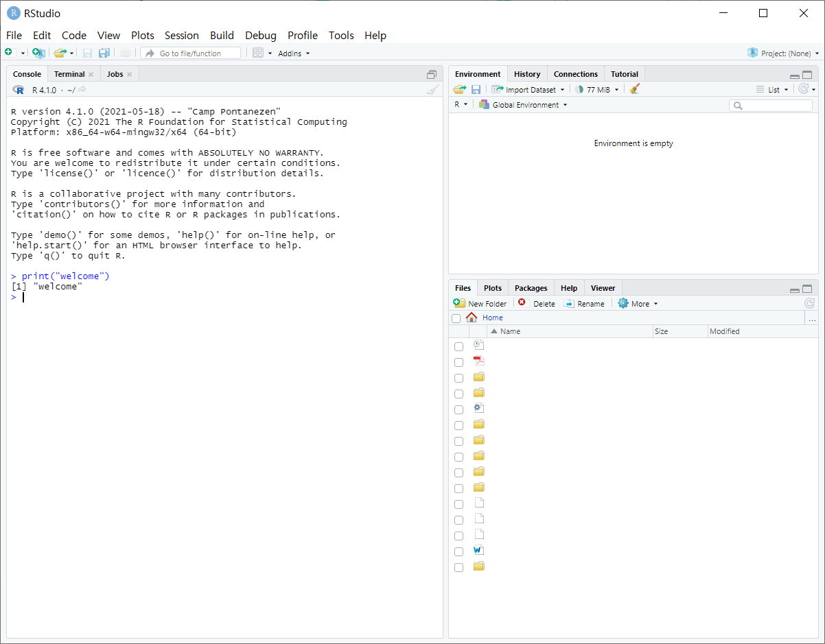This screenshot has width=825, height=644.
Task: Click the Go to file/function field
Action: pyautogui.click(x=191, y=53)
